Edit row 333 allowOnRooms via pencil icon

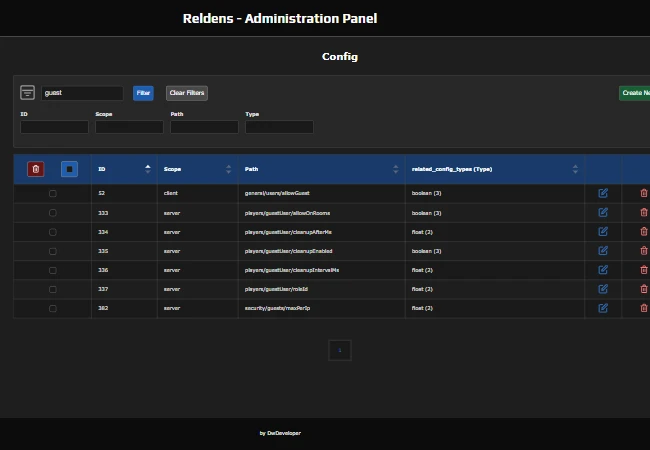603,213
